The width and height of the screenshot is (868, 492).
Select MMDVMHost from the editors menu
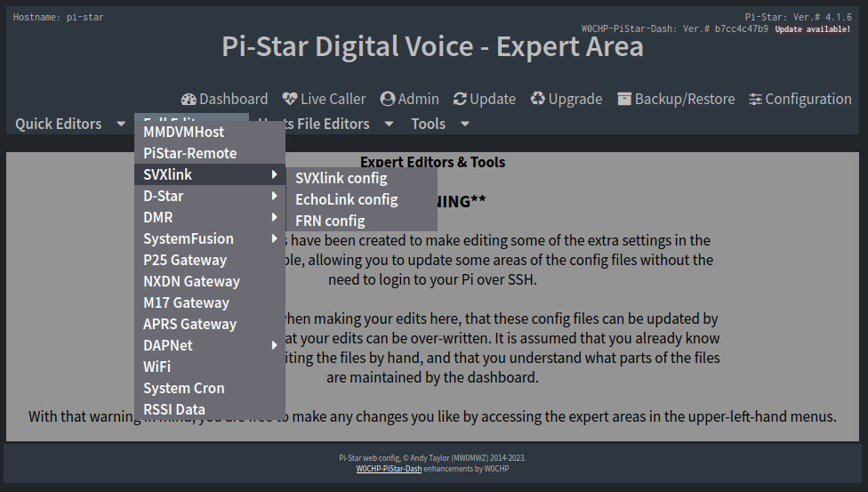click(x=210, y=132)
